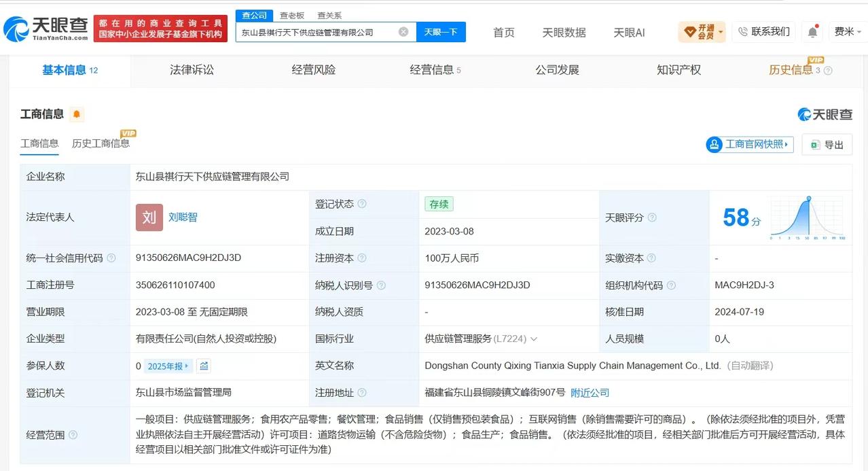Open the 附近公司 nearby companies link

tap(590, 393)
